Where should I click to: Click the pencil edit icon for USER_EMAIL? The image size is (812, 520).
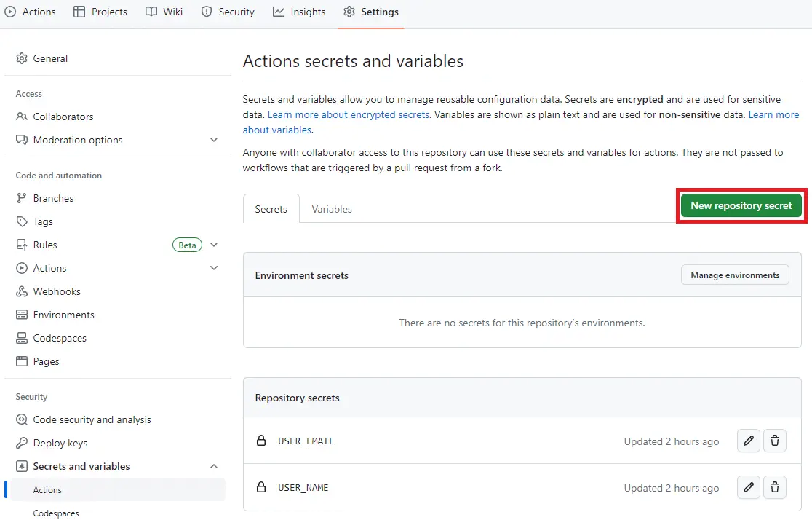pyautogui.click(x=749, y=441)
